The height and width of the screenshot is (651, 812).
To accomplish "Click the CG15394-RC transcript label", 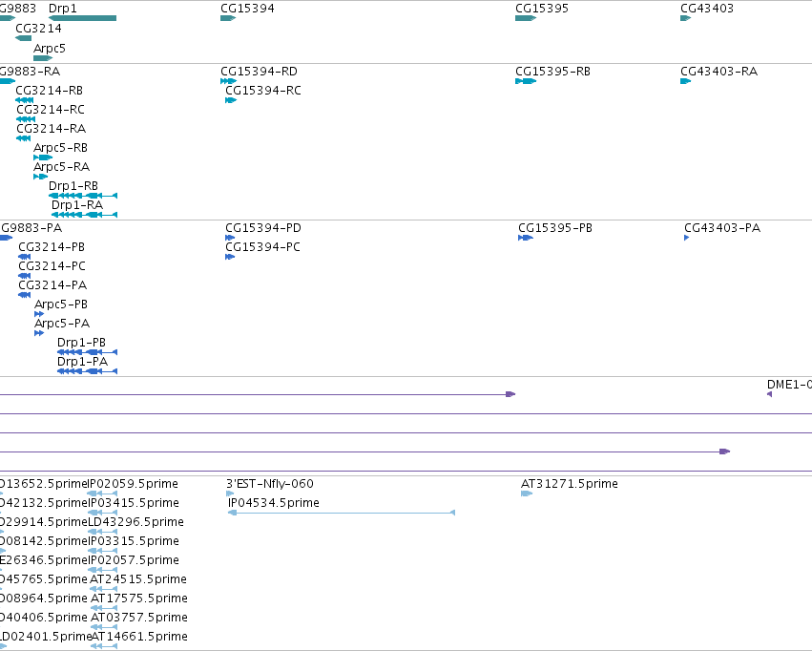I will 263,90.
